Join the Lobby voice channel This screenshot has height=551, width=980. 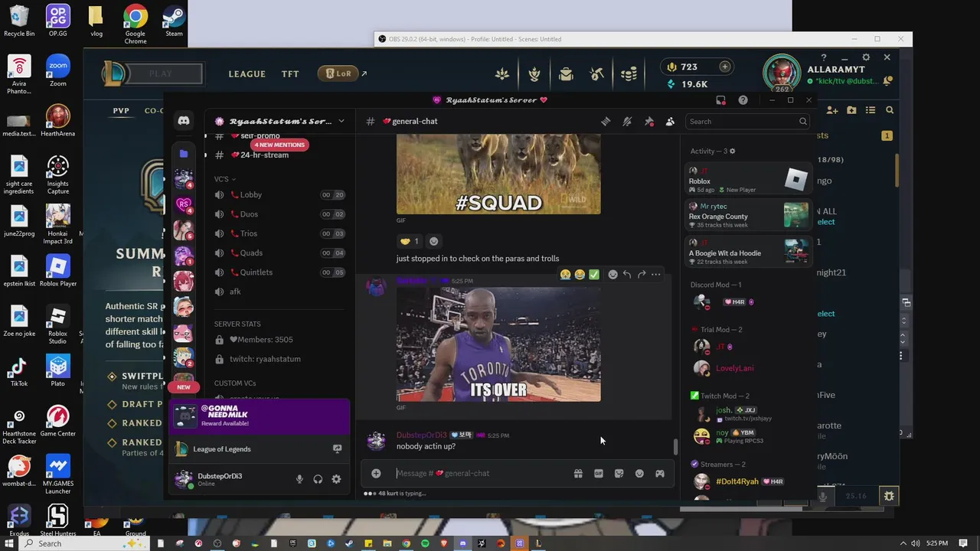tap(279, 194)
